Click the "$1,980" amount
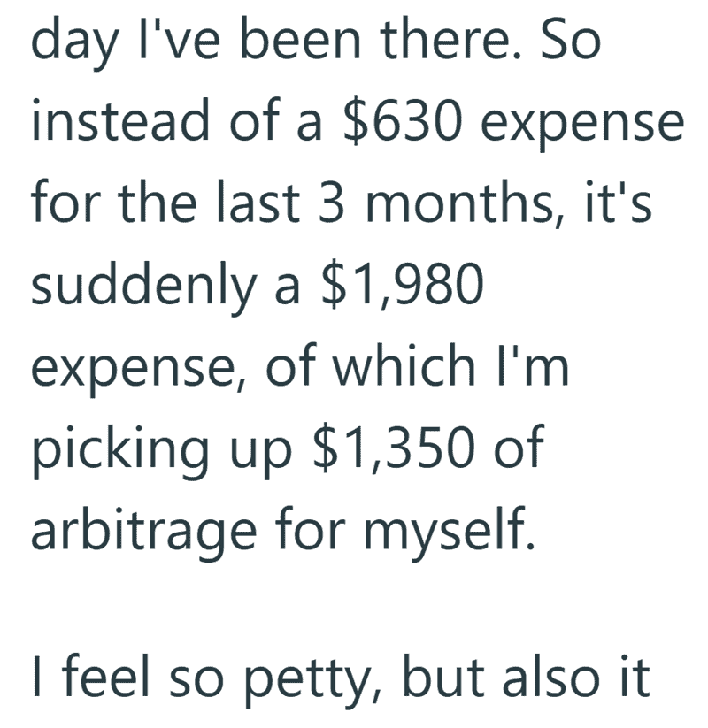This screenshot has width=708, height=728. 403,284
